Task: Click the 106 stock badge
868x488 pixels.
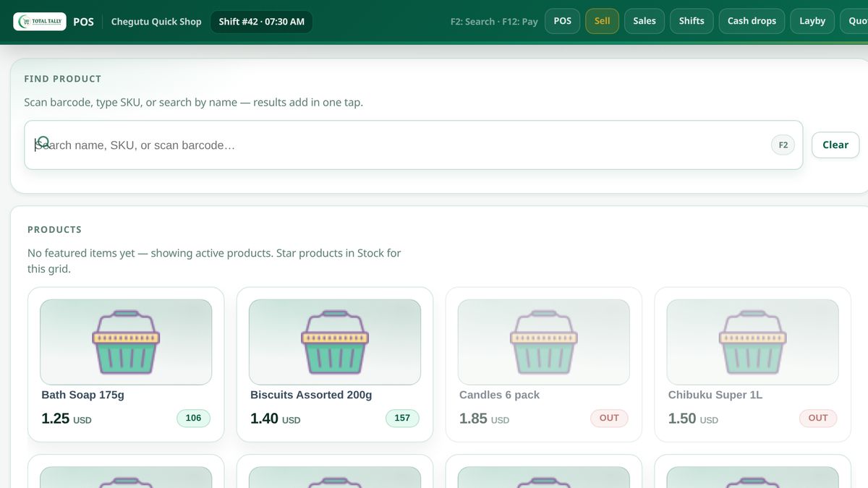Action: [x=193, y=418]
